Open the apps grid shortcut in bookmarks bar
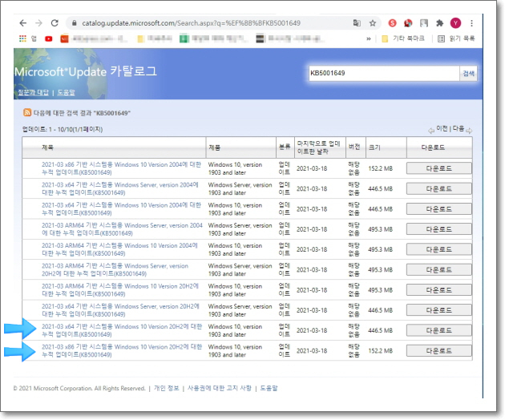 [x=22, y=38]
